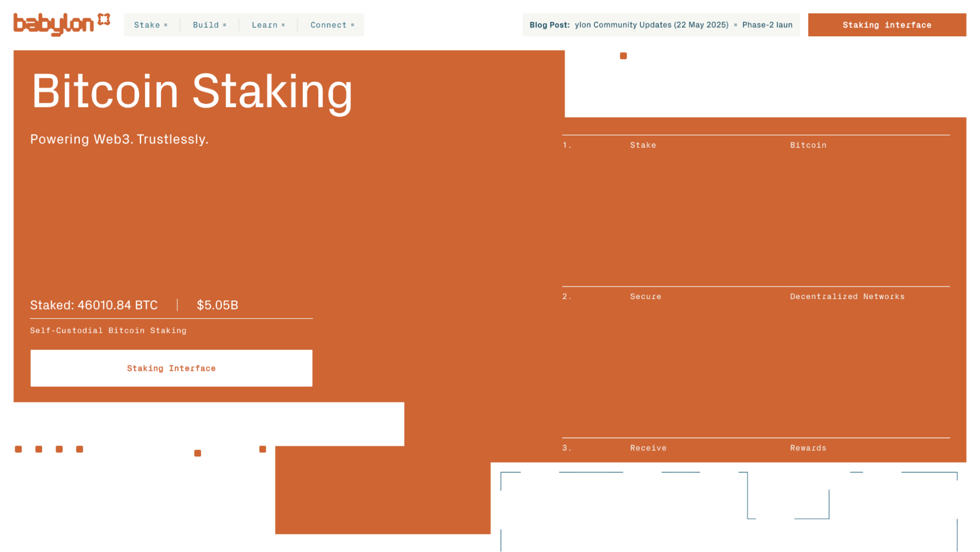Click the Bitcoin Staking hero heading

[192, 91]
